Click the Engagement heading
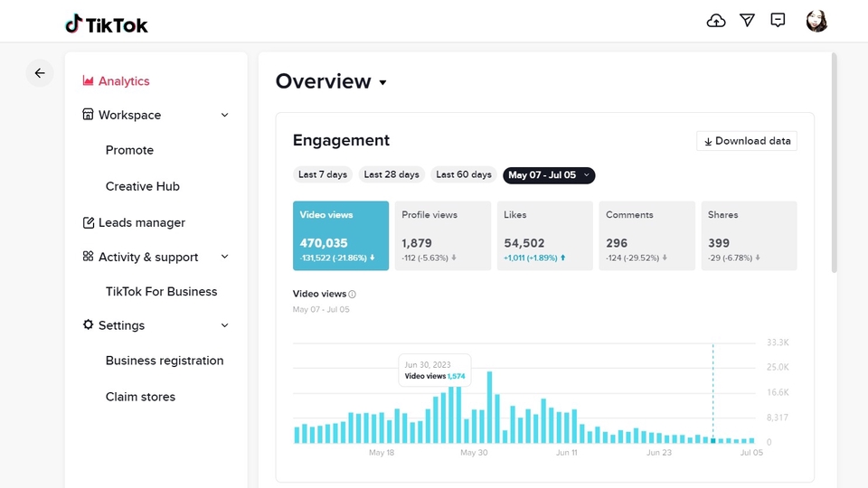The image size is (868, 488). 341,141
